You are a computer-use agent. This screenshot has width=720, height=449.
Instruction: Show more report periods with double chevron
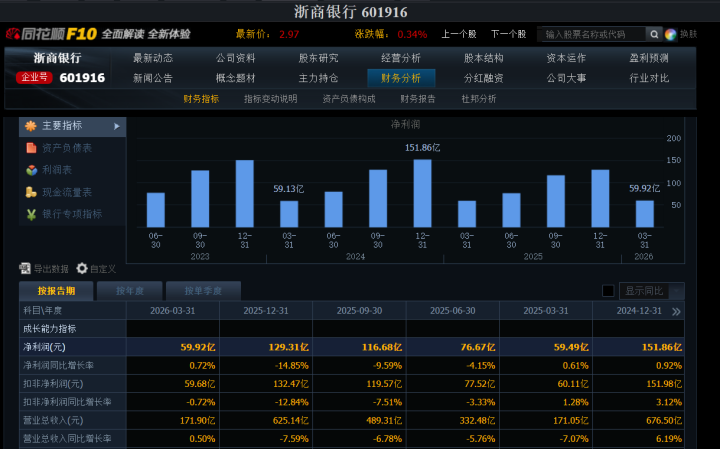coord(676,312)
